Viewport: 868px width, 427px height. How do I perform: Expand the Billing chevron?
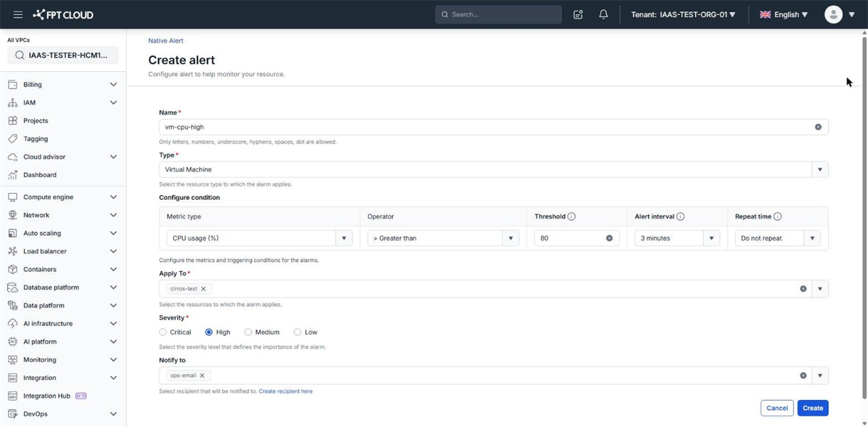pos(113,85)
